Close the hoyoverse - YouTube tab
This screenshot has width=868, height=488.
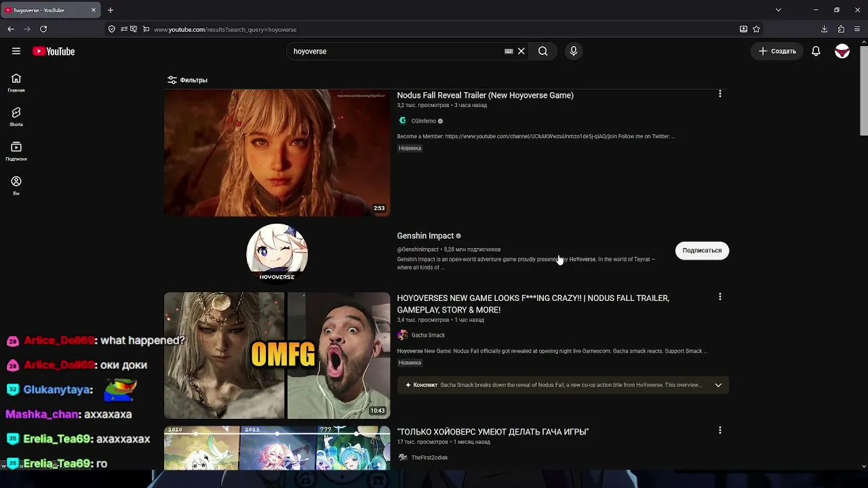(x=94, y=10)
